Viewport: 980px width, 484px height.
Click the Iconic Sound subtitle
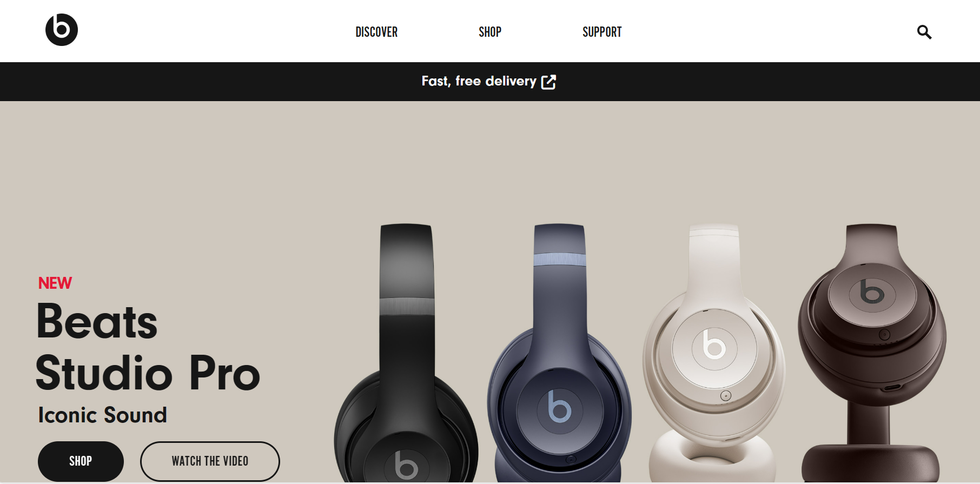pos(102,415)
